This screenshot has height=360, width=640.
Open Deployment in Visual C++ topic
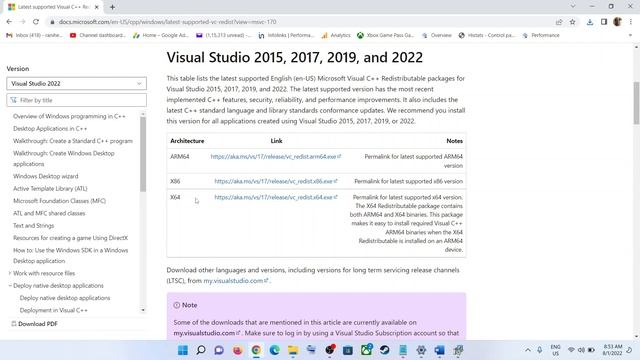[53, 310]
